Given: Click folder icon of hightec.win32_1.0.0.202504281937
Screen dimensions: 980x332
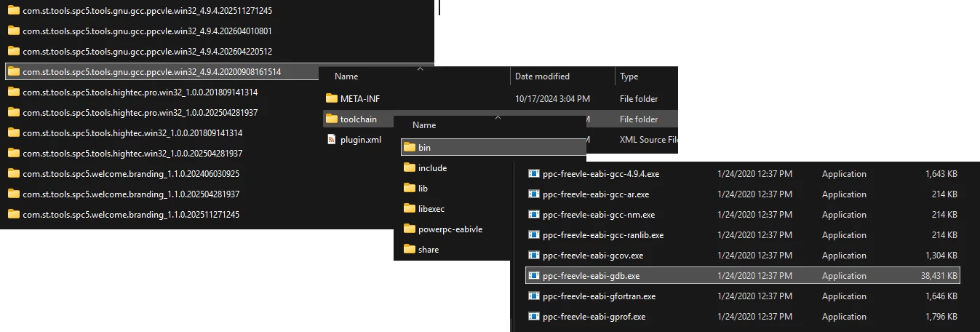Looking at the screenshot, I should pos(13,153).
